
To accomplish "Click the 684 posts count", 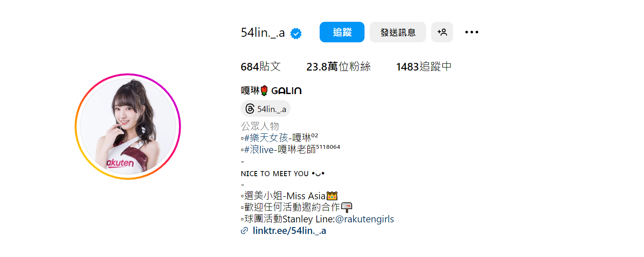I will pos(261,67).
